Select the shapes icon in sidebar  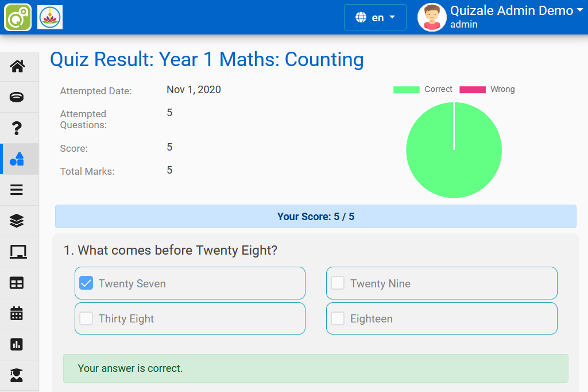pyautogui.click(x=17, y=159)
